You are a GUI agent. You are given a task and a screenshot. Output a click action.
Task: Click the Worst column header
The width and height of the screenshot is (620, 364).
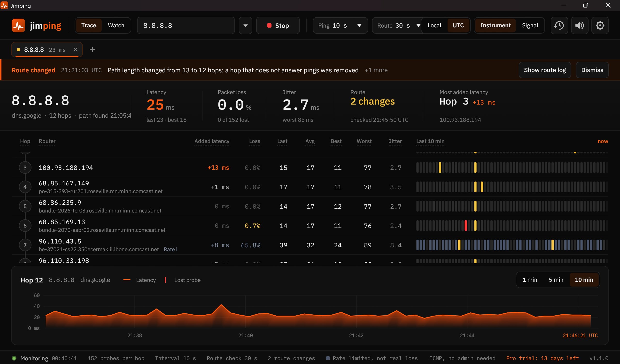tap(364, 141)
